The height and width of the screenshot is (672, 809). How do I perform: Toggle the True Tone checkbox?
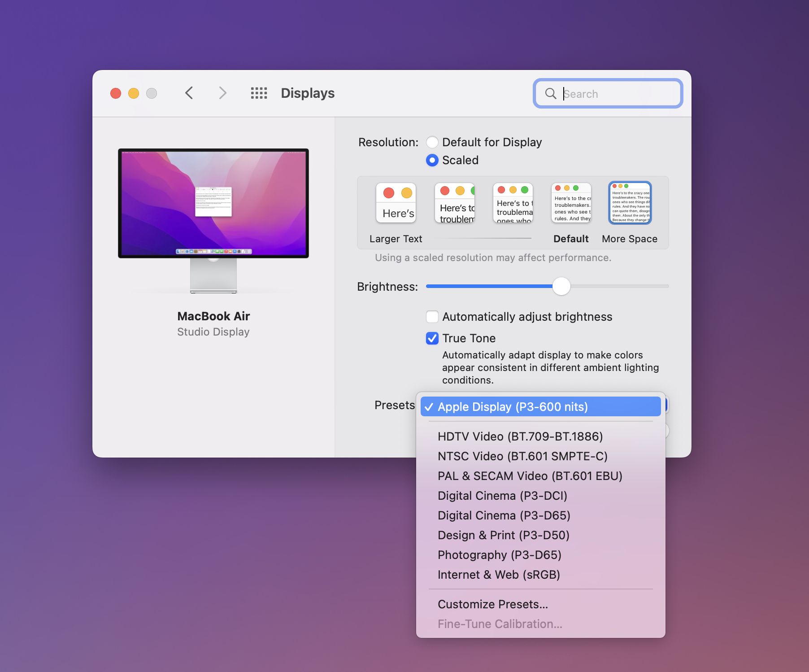(432, 338)
